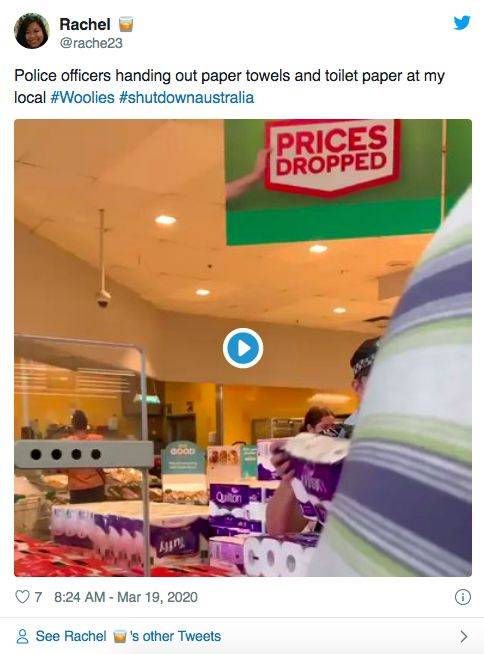Click the person icon beside See Rachel

tap(22, 636)
